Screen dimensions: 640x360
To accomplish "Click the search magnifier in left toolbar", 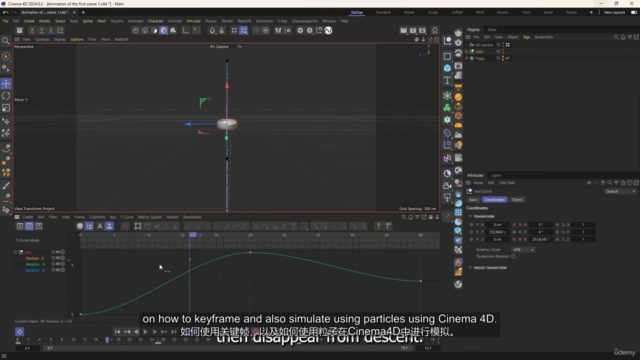I will tap(6, 40).
